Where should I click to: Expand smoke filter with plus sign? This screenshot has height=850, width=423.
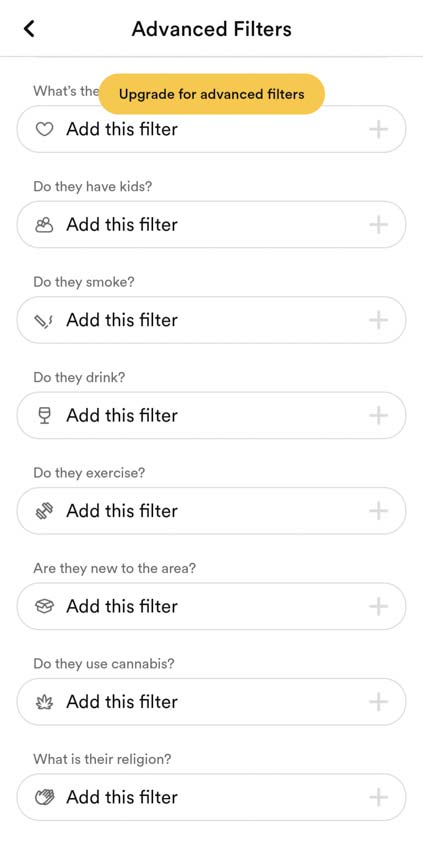(x=378, y=320)
